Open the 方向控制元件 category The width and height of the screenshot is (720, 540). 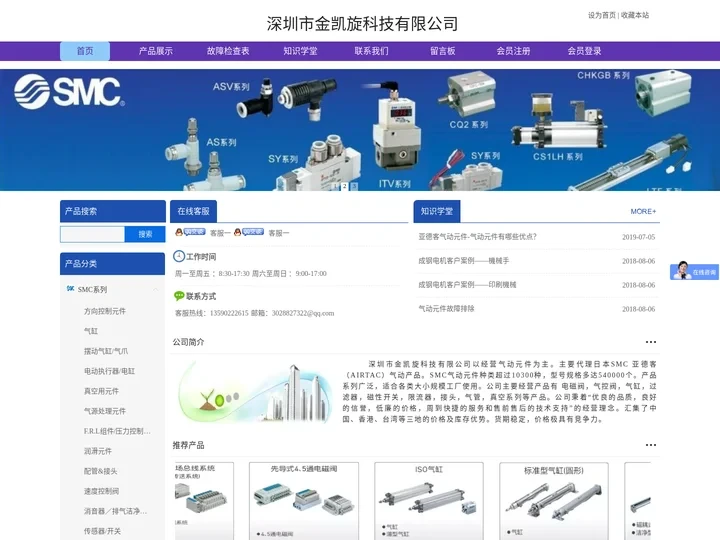pyautogui.click(x=105, y=311)
